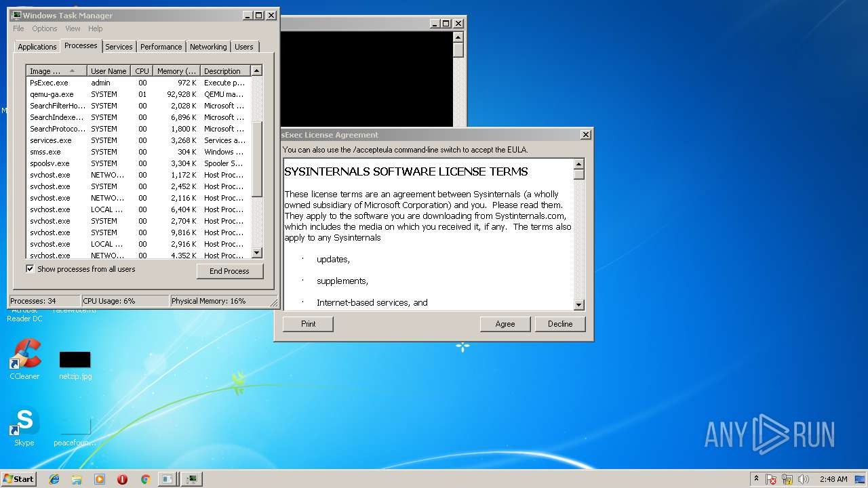
Task: Open the network tray icon
Action: tap(787, 479)
